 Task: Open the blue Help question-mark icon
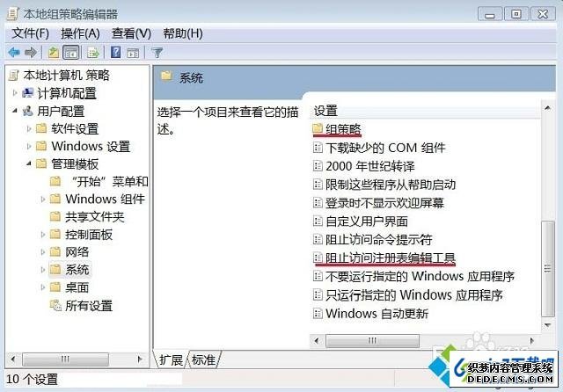(115, 53)
